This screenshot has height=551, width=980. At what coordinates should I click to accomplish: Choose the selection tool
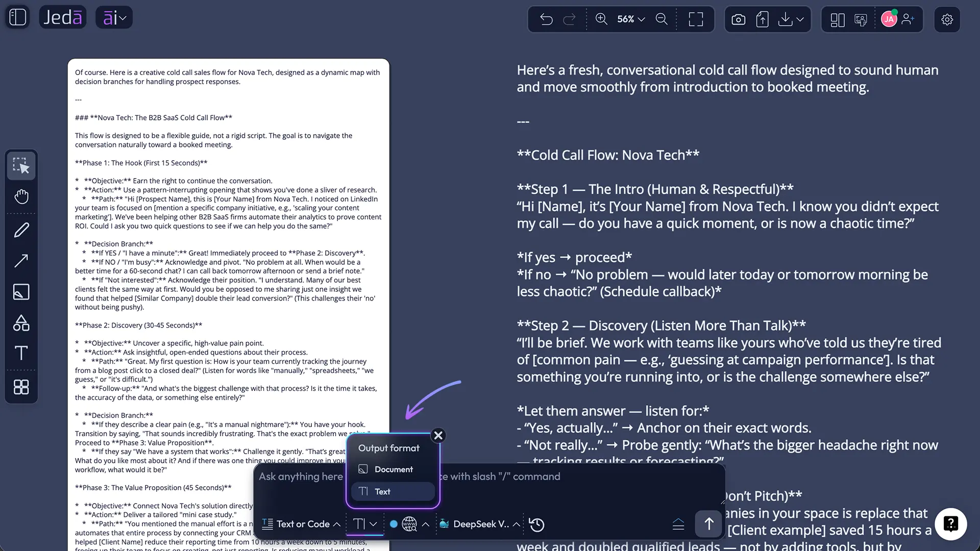click(x=21, y=165)
